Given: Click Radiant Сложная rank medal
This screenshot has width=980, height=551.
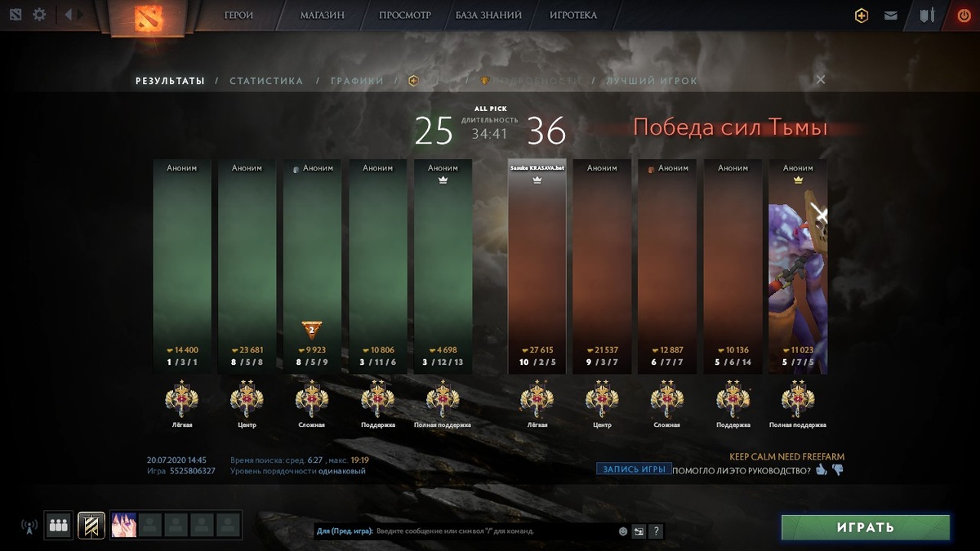Looking at the screenshot, I should (312, 399).
